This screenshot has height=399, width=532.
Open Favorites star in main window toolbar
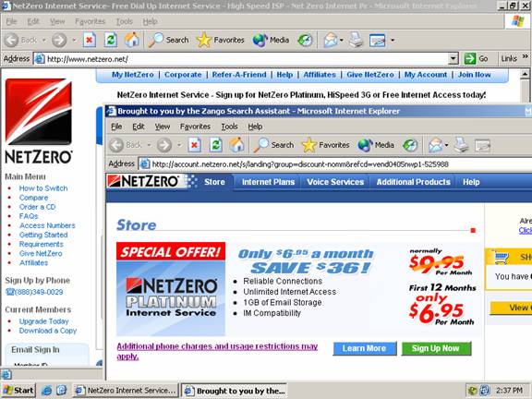coord(221,40)
